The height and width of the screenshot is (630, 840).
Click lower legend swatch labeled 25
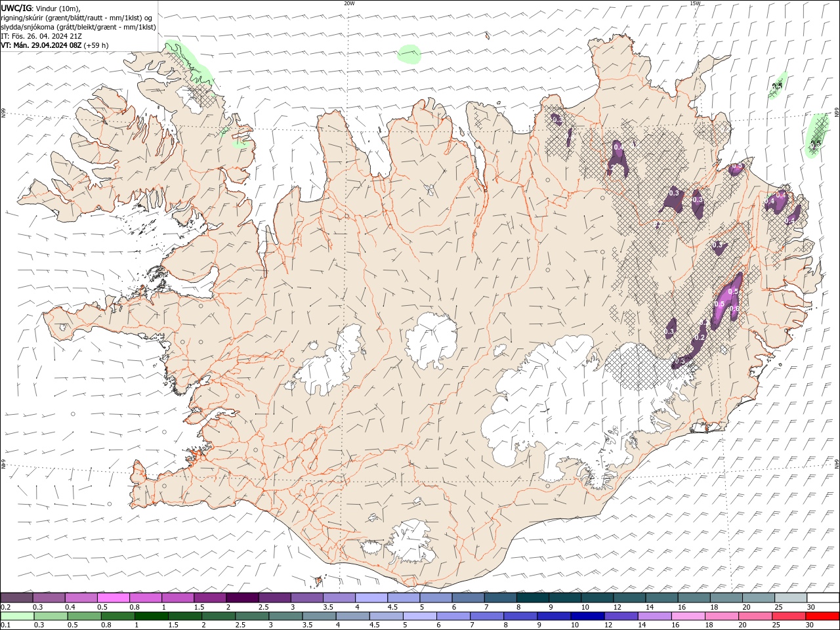tap(787, 616)
